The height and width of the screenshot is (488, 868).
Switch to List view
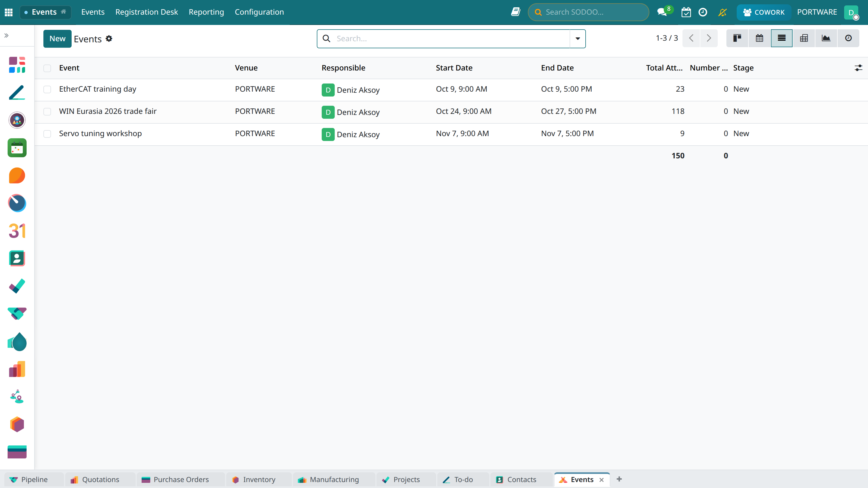(x=782, y=38)
